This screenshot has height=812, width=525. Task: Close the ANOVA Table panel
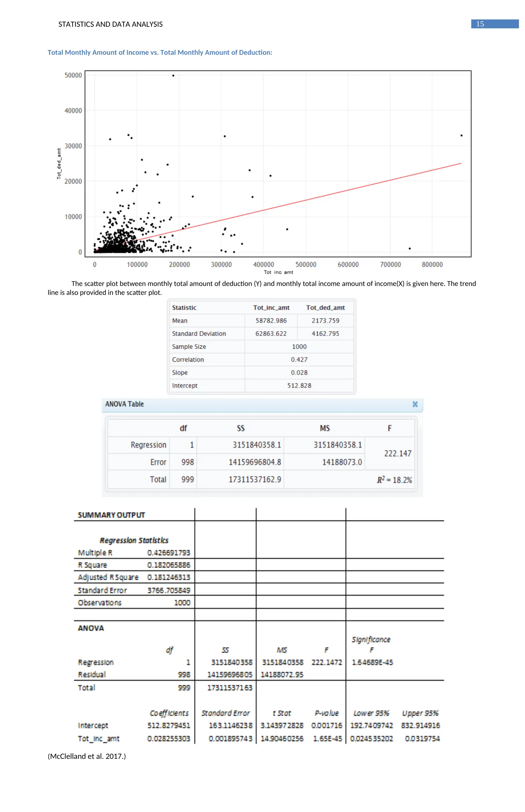click(415, 404)
